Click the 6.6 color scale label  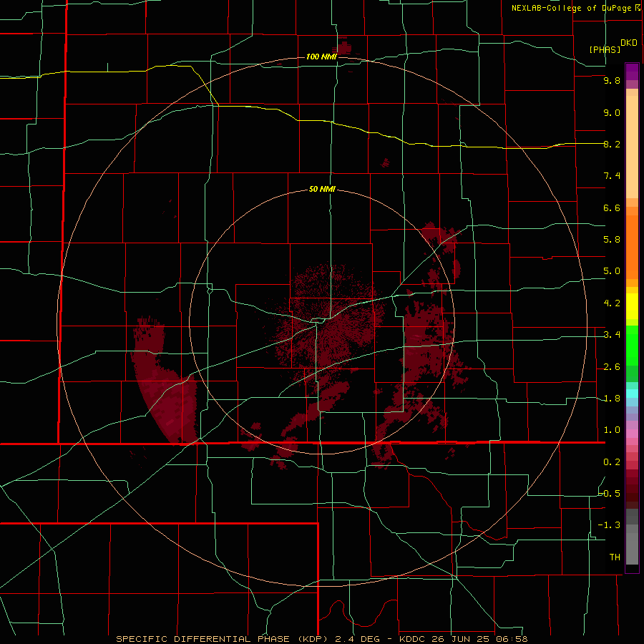[x=612, y=208]
